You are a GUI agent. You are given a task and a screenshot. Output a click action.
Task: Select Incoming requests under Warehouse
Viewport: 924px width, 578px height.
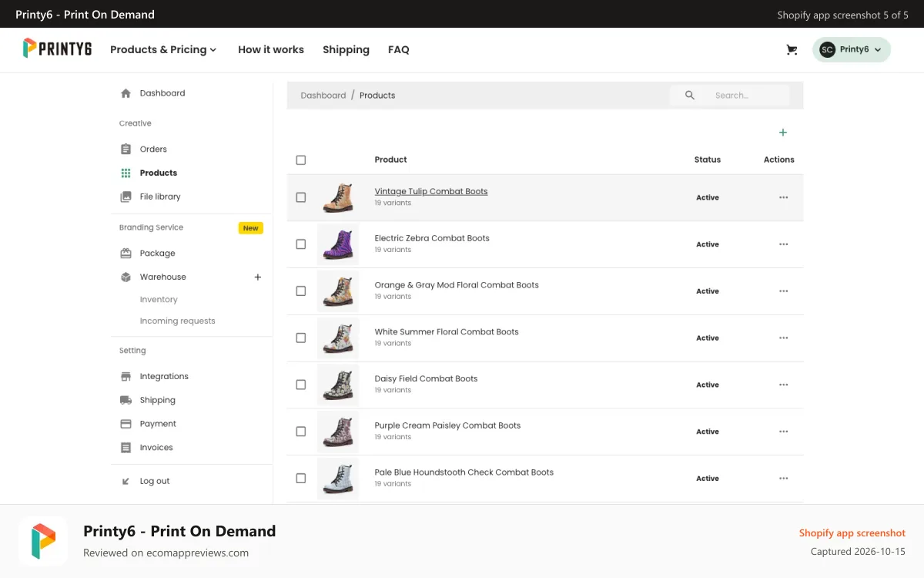click(x=178, y=321)
